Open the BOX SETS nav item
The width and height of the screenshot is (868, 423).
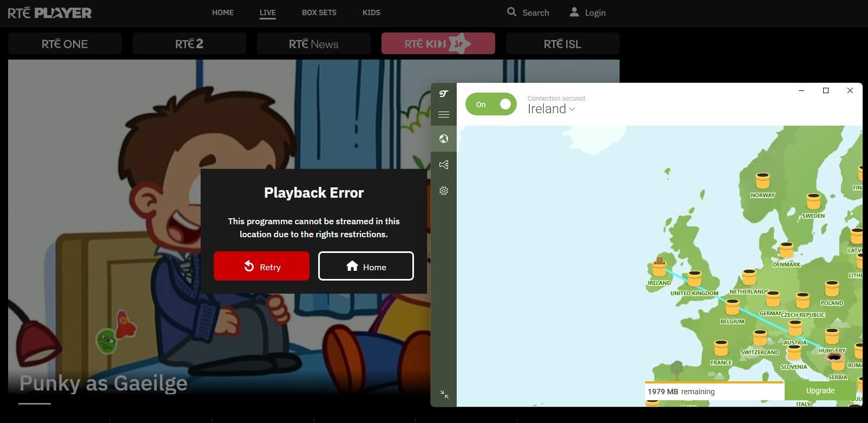tap(319, 12)
